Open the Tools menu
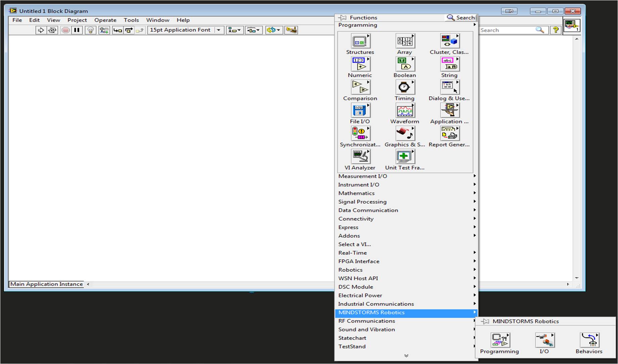 [131, 20]
